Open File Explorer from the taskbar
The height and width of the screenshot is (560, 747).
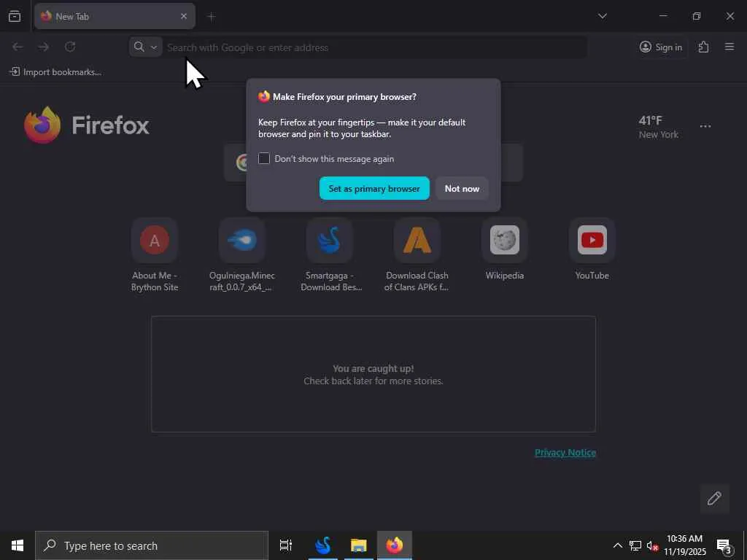pos(359,545)
